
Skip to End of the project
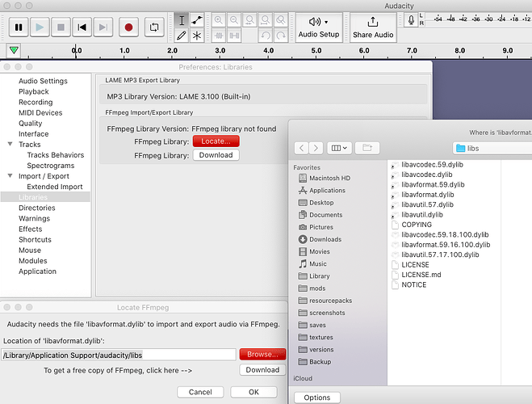pyautogui.click(x=103, y=27)
